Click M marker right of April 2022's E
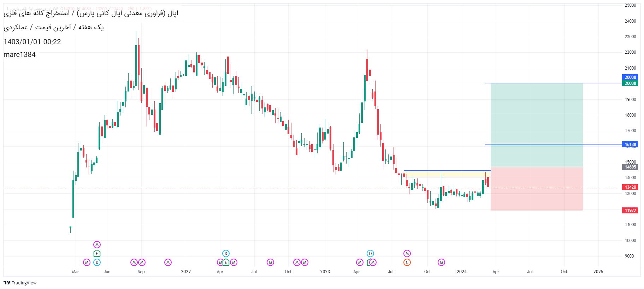 click(x=234, y=262)
